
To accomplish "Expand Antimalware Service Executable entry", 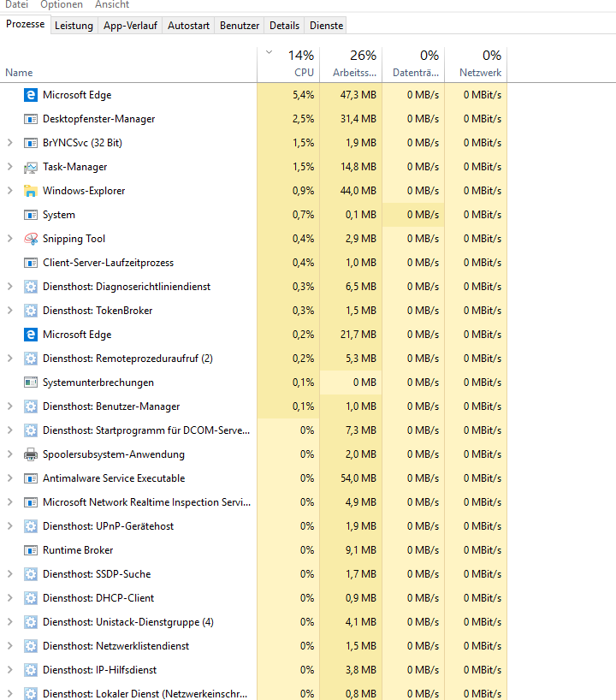I will pyautogui.click(x=9, y=478).
